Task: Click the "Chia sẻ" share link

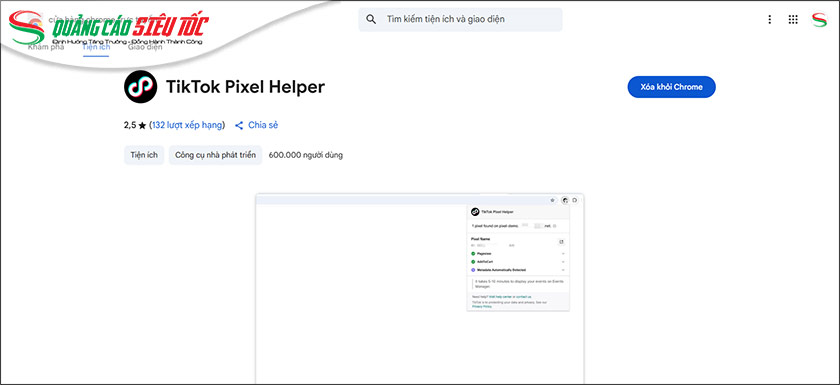Action: coord(263,125)
